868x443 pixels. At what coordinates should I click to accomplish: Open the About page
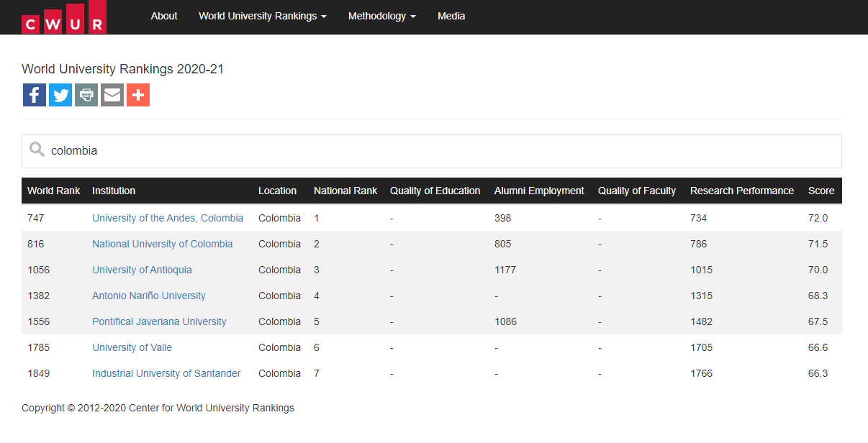point(164,16)
